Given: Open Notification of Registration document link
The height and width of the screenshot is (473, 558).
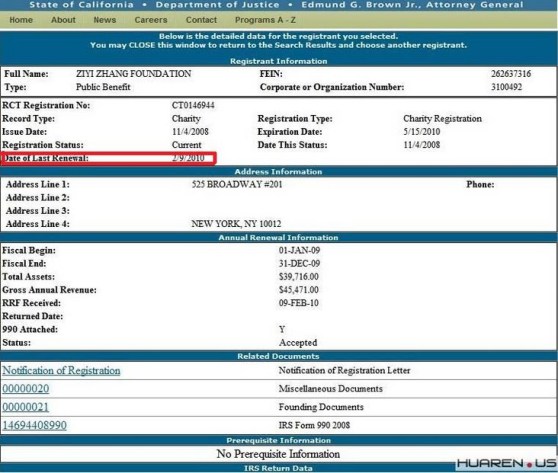Looking at the screenshot, I should (x=61, y=370).
